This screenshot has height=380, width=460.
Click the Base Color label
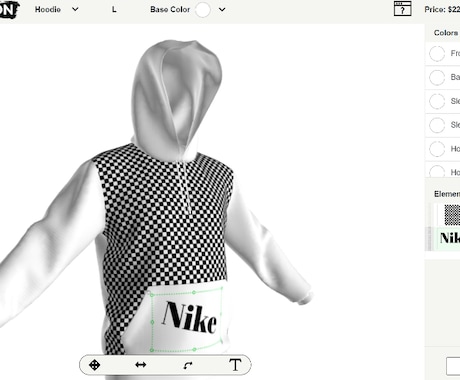170,9
